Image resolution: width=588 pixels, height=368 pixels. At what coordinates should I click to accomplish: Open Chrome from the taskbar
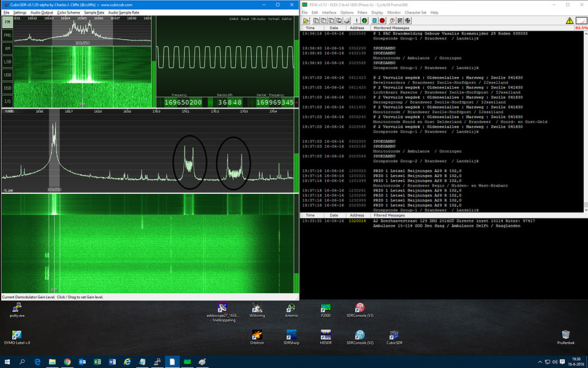[x=67, y=362]
